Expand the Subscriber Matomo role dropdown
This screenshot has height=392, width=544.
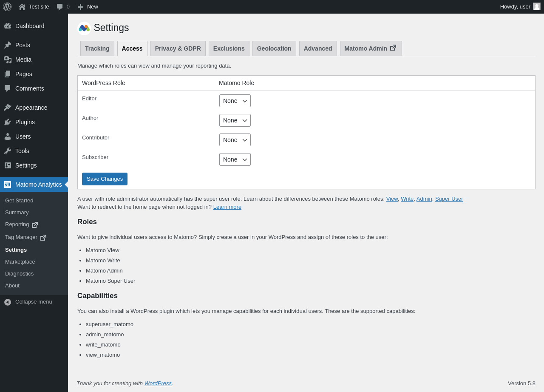click(x=235, y=159)
